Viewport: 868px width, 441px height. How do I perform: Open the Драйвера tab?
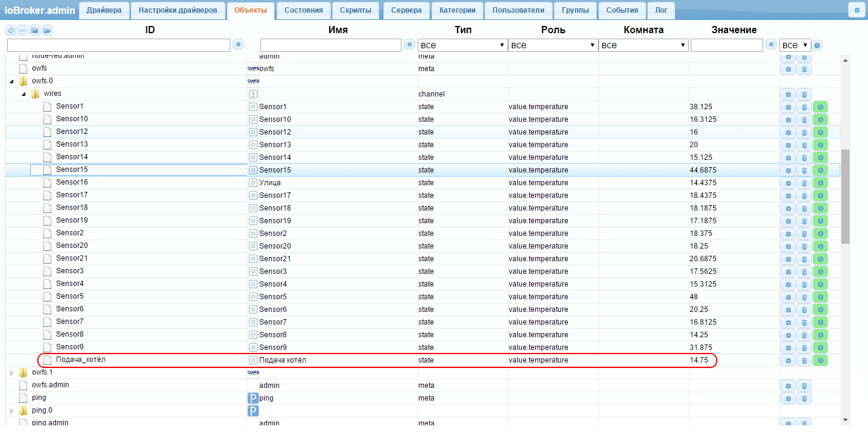coord(104,10)
